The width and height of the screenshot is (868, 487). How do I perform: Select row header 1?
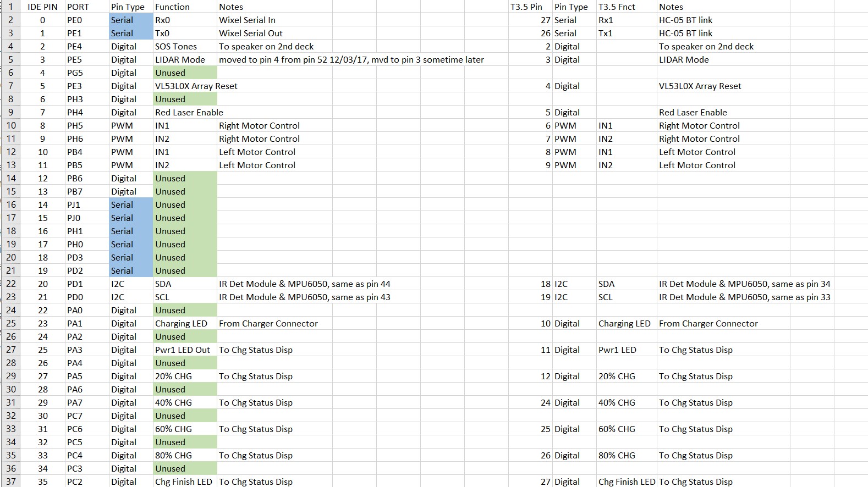10,7
